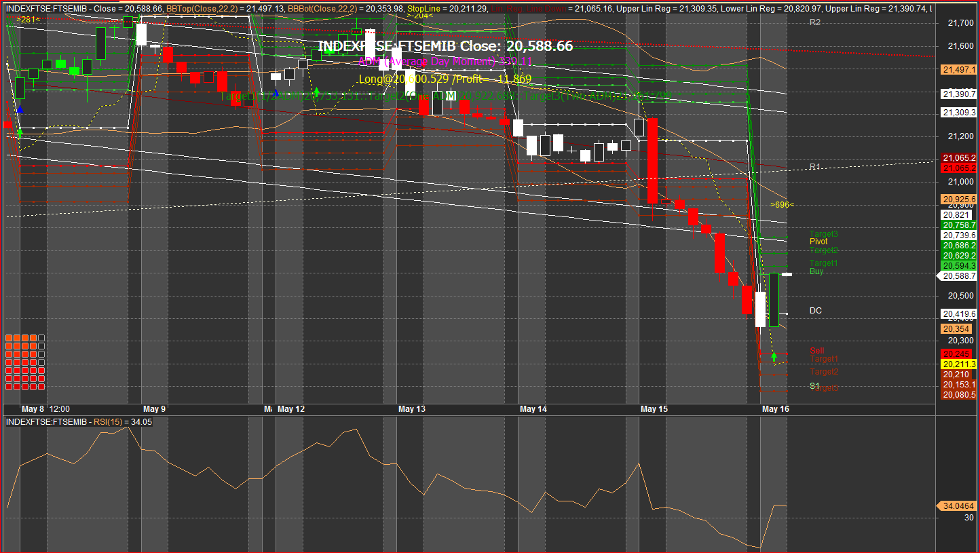Click the red 'Sell' label
Image resolution: width=980 pixels, height=553 pixels.
[816, 351]
